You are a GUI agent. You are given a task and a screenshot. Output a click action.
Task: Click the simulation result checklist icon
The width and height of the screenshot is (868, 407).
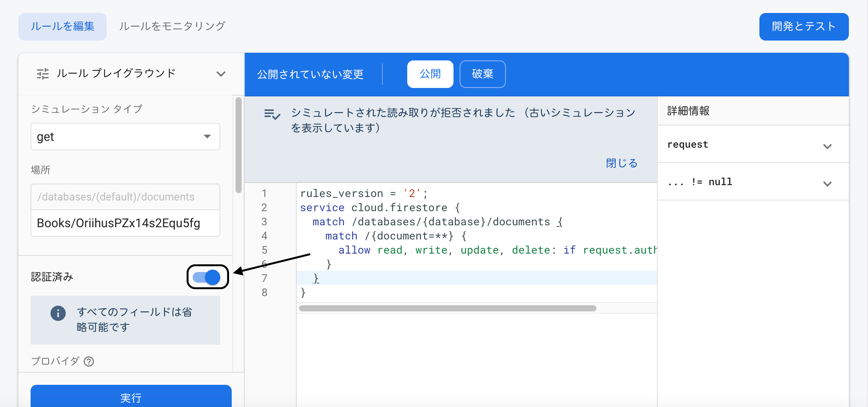pos(272,114)
